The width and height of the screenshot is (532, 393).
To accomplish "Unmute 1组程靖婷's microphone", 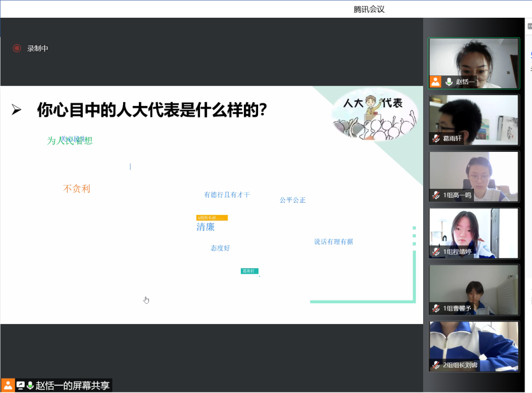I will point(435,252).
